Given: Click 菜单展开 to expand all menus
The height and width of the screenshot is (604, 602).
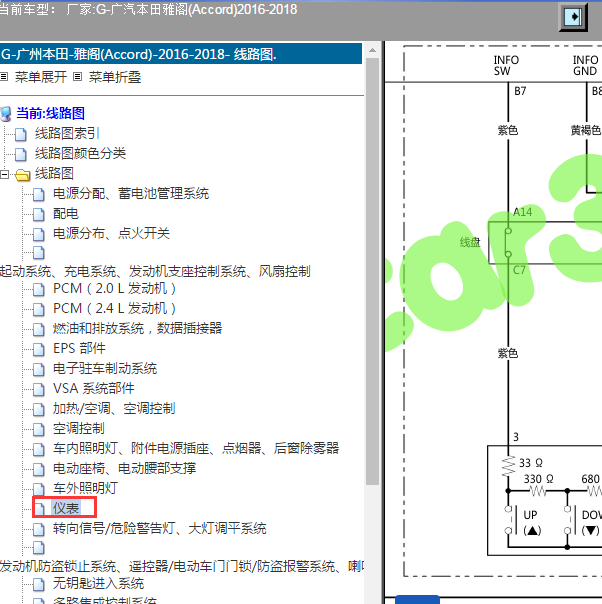Looking at the screenshot, I should point(40,77).
